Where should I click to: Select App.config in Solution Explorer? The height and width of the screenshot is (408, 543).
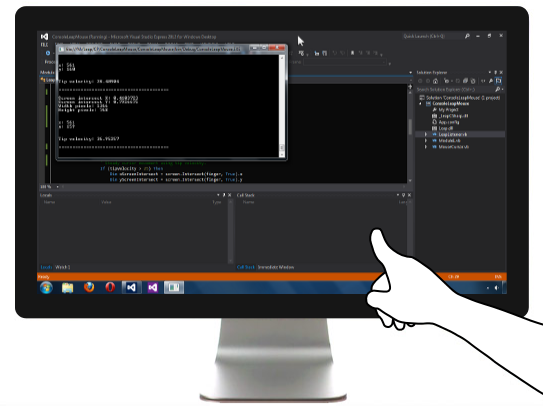point(449,122)
